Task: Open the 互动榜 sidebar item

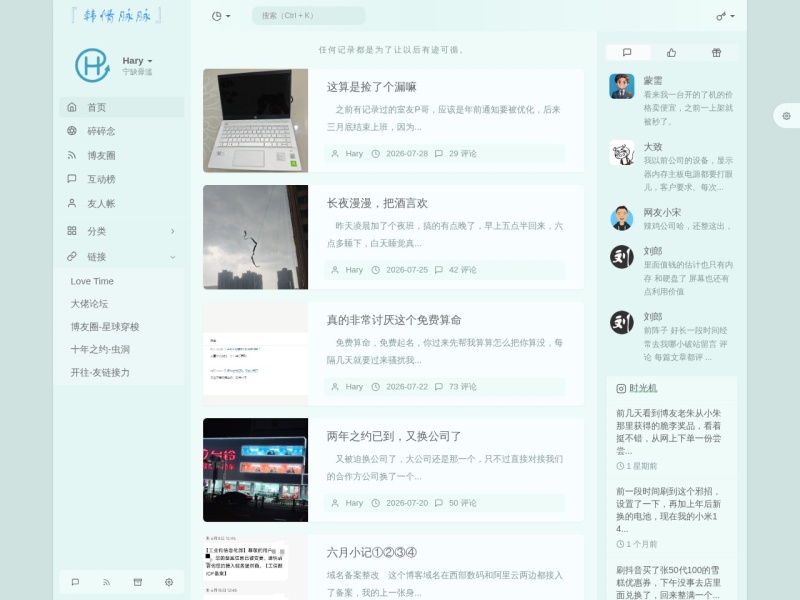Action: pos(121,179)
